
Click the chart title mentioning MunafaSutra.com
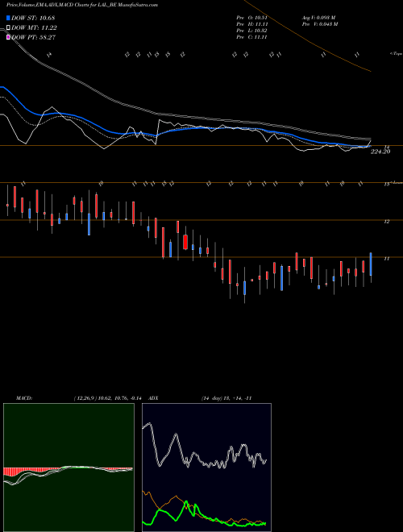(82, 6)
